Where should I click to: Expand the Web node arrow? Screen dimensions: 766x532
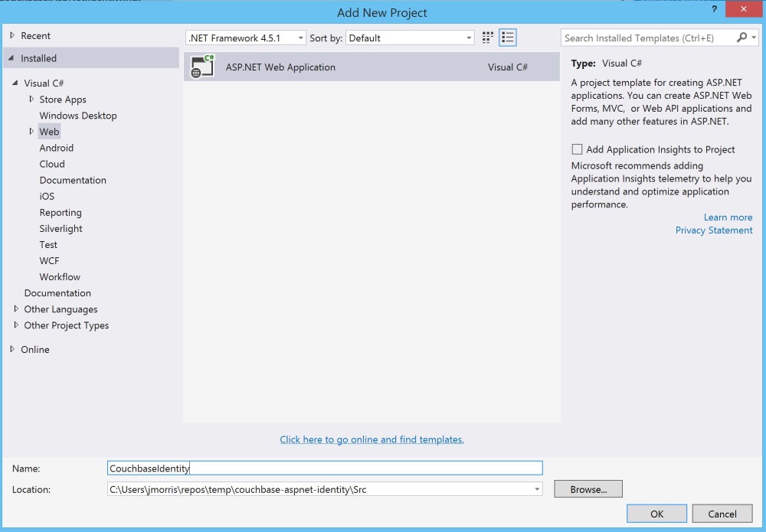click(x=31, y=132)
